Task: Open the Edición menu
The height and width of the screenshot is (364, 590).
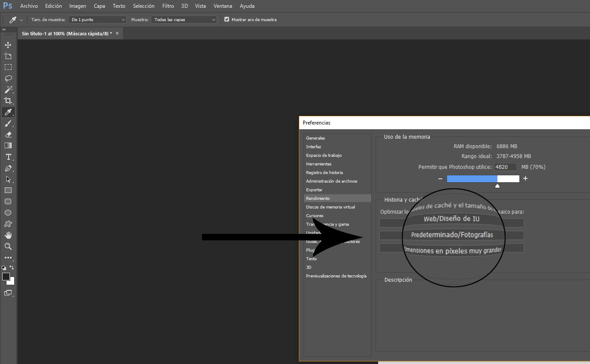Action: click(x=53, y=6)
